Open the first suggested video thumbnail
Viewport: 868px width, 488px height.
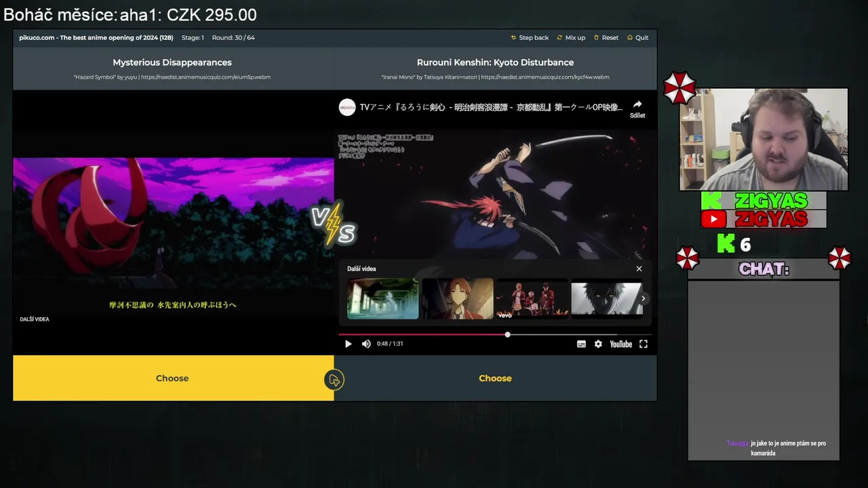click(x=383, y=298)
